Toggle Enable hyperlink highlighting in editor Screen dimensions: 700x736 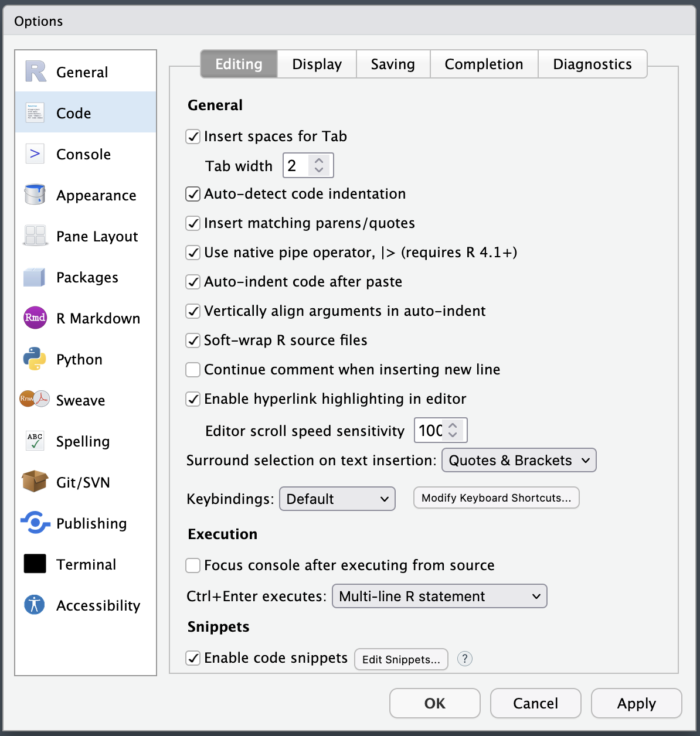[193, 399]
